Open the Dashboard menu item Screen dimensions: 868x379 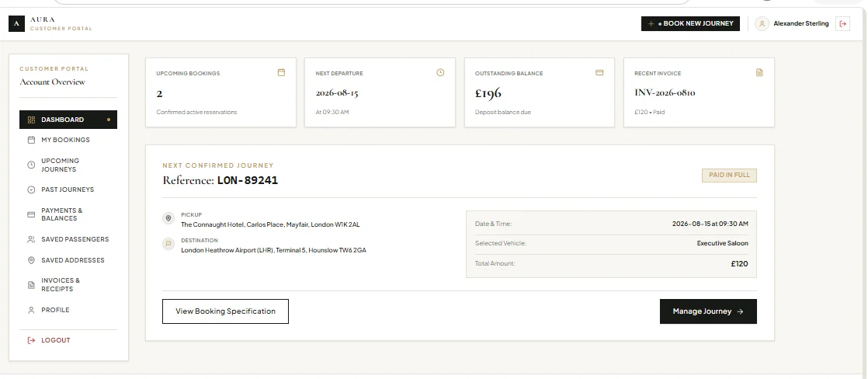68,120
